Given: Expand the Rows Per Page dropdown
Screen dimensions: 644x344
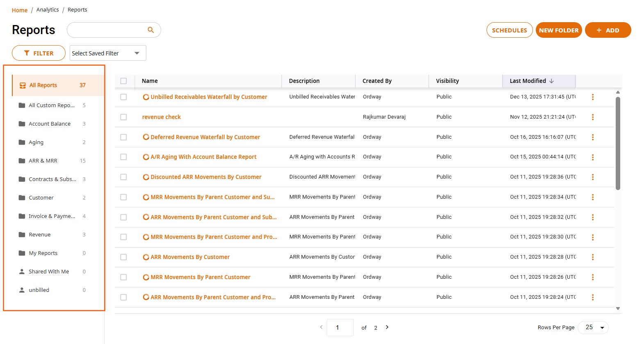Looking at the screenshot, I should pyautogui.click(x=593, y=327).
